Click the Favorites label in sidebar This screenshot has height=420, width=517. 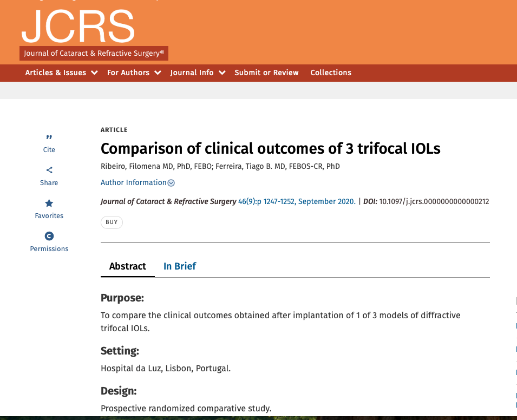coord(49,215)
